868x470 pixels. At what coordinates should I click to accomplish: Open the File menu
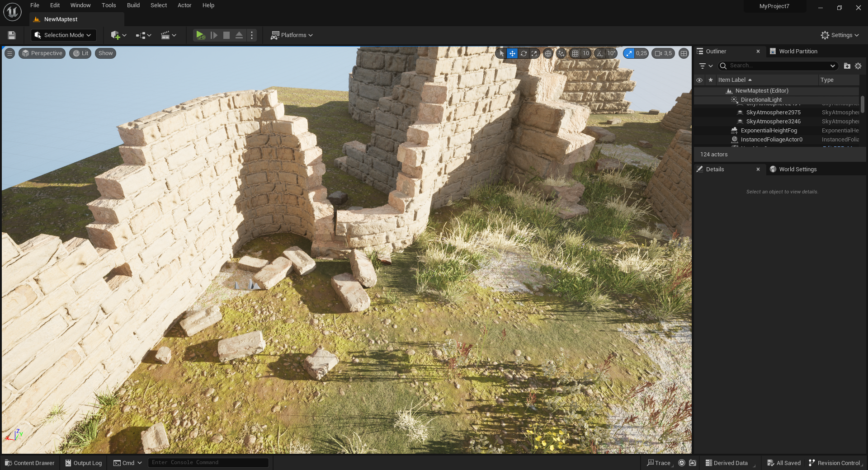(x=35, y=5)
